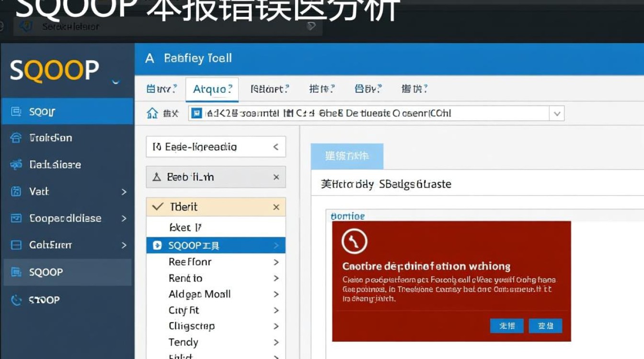644x359 pixels.
Task: Click the home icon left of address bar
Action: tap(152, 113)
